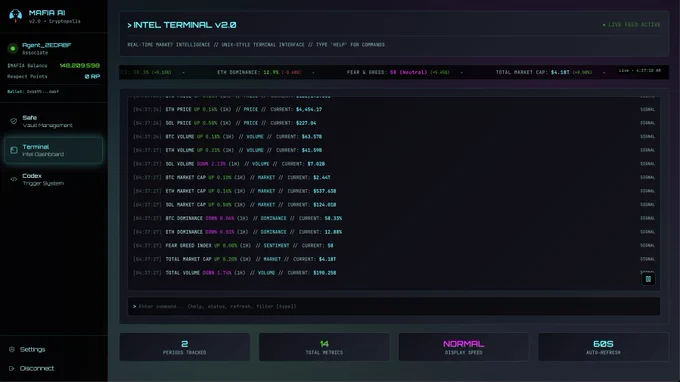
Task: Click the $4,454.17 ETH price value
Action: [309, 109]
